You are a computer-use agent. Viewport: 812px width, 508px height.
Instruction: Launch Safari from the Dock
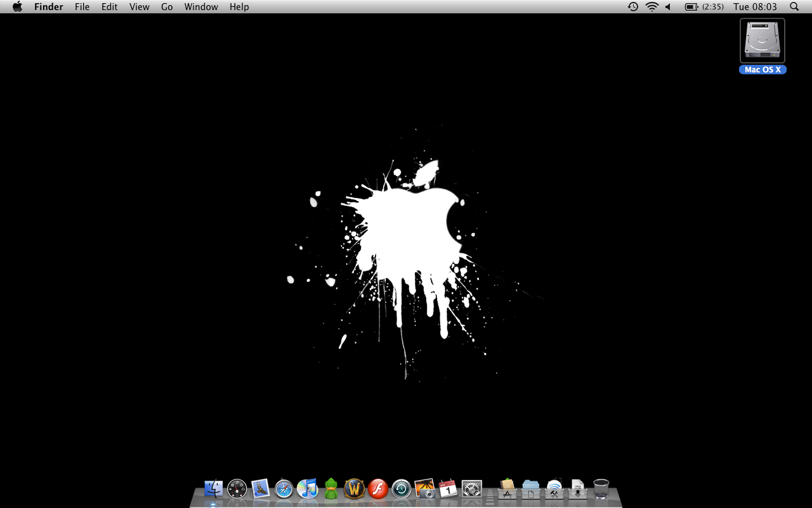(x=284, y=489)
